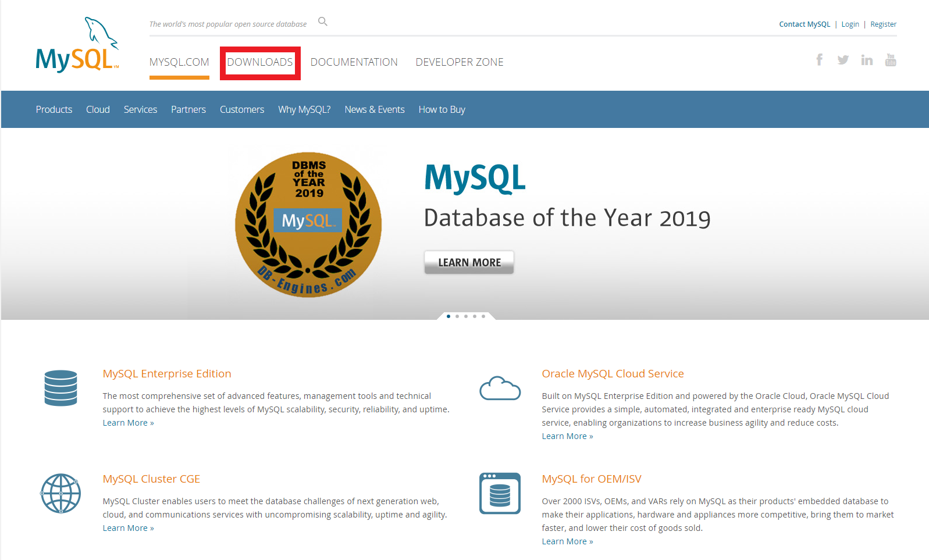
Task: Click the 'Database of the Year 2019' banner text
Action: click(x=567, y=218)
